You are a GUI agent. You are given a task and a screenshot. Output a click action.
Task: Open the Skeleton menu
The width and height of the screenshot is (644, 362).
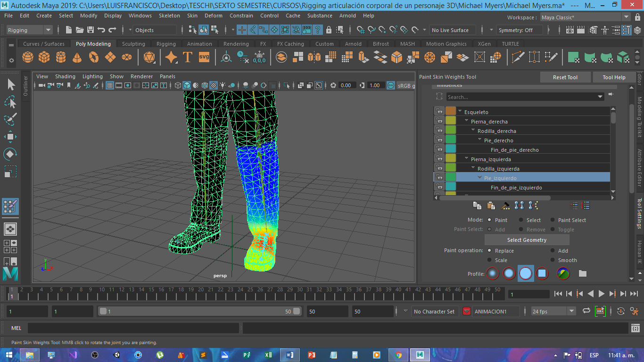click(x=169, y=16)
